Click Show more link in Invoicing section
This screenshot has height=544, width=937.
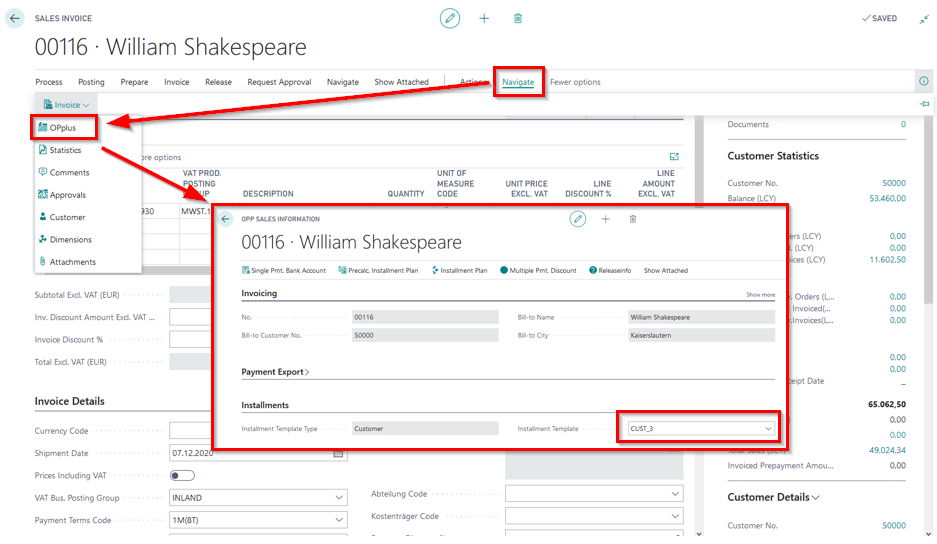(x=760, y=295)
